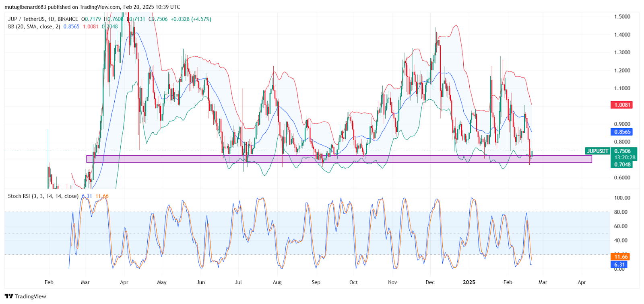This screenshot has height=304, width=644.
Task: Click the 0.6000 price axis label
Action: (622, 177)
